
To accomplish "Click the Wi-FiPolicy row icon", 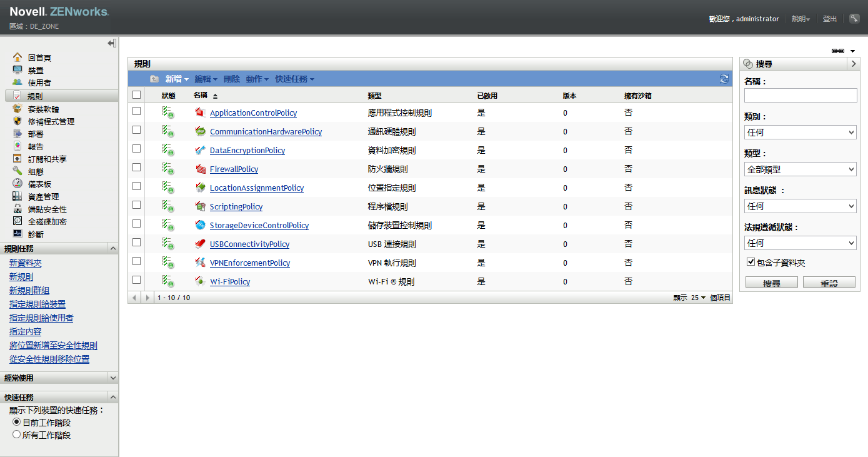I will 201,281.
